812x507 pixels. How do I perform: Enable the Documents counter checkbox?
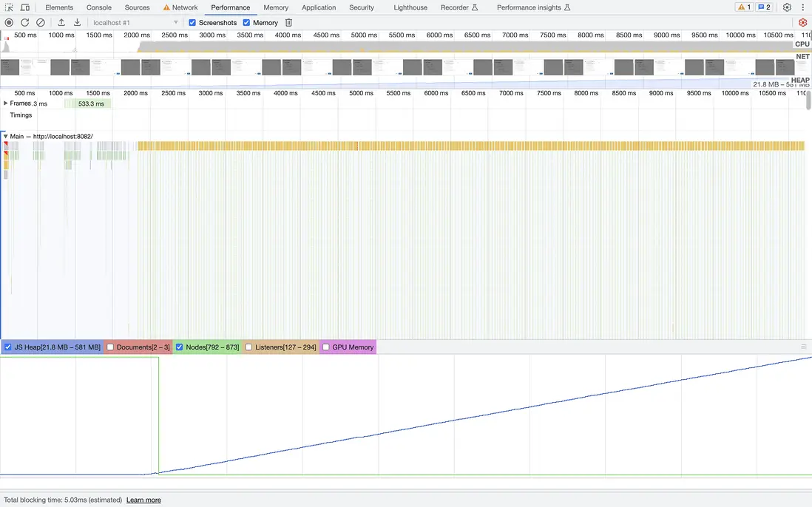pyautogui.click(x=110, y=347)
